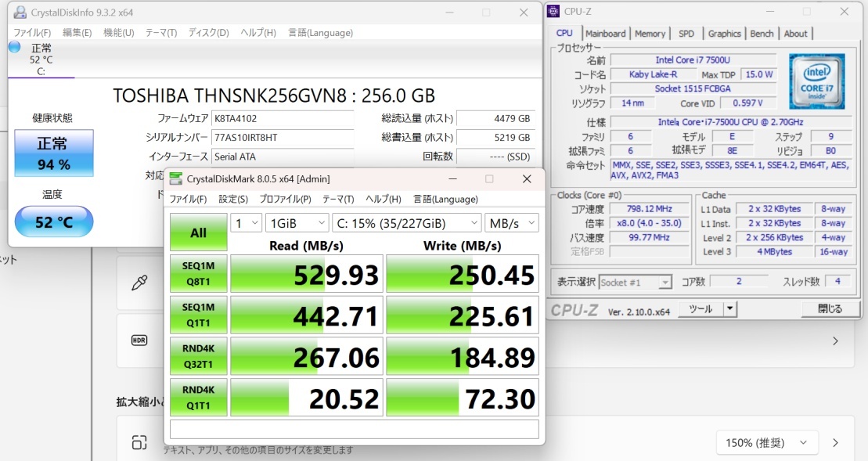The image size is (868, 461).
Task: Click the 正常 94 % health status button
Action: pyautogui.click(x=54, y=153)
